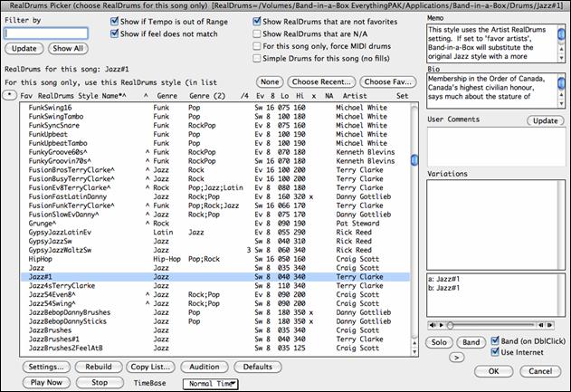Click the filter Update button
Viewport: 571px width, 392px height.
24,49
